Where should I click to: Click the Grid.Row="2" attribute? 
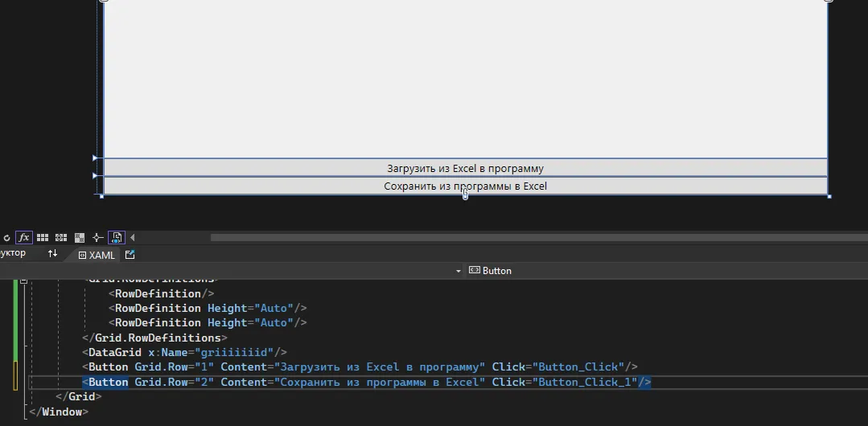(175, 382)
